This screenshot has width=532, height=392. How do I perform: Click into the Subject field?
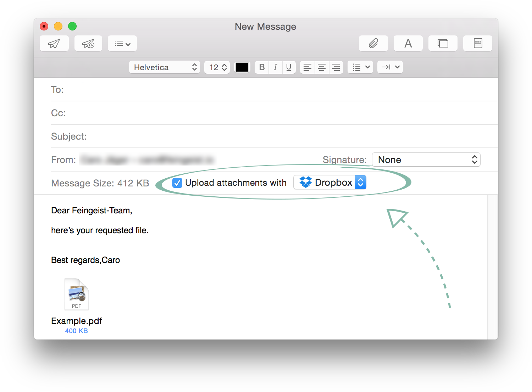point(275,136)
